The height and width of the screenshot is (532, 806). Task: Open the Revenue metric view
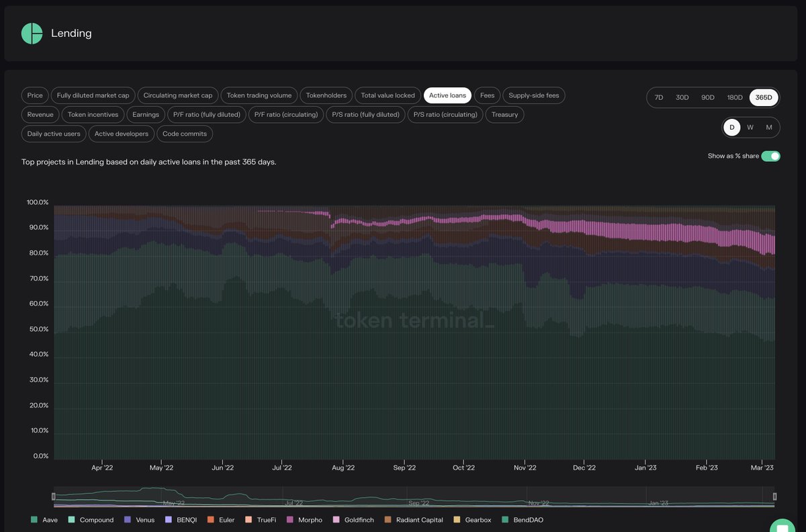click(x=40, y=114)
